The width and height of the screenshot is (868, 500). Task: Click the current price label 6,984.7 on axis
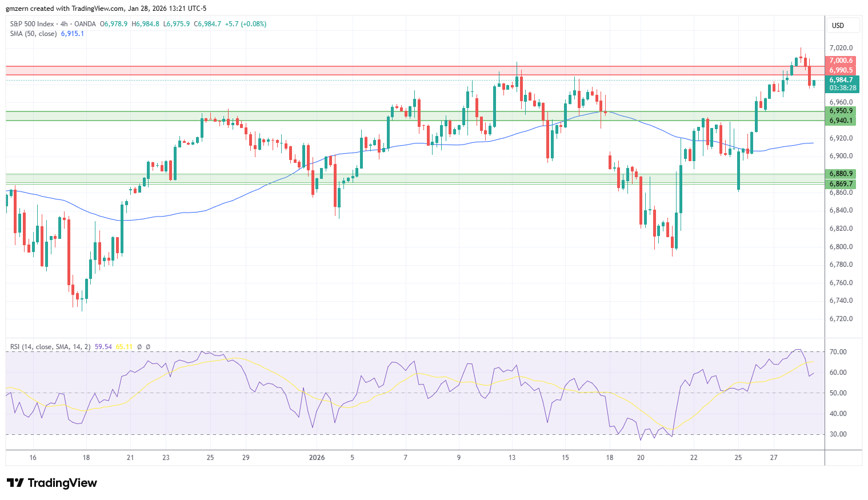[841, 80]
